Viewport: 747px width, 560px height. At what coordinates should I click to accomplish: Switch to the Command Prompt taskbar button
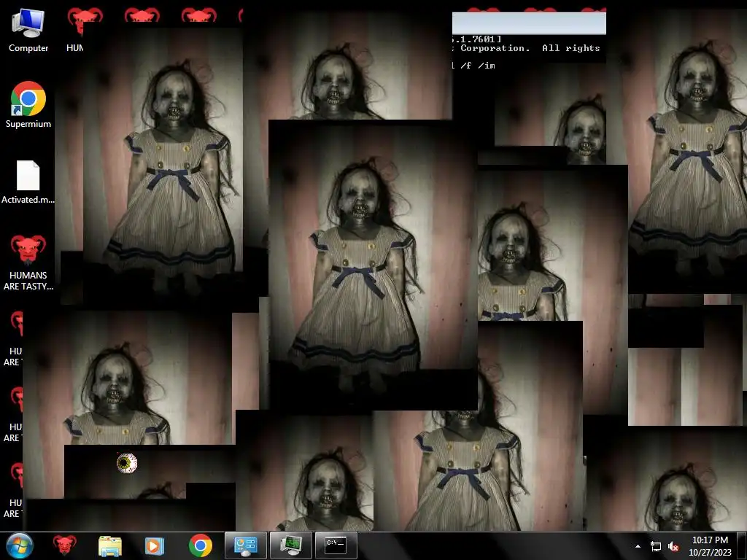(336, 545)
